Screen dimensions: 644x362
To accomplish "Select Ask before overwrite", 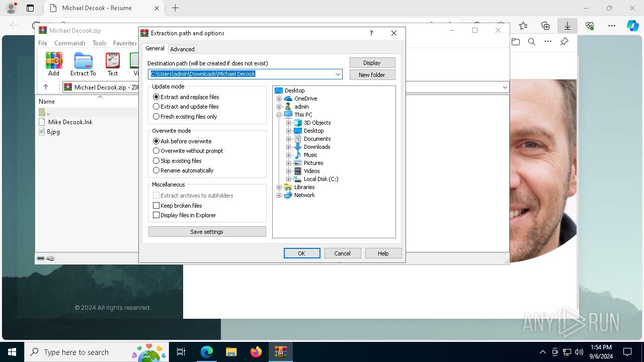I will point(182,141).
